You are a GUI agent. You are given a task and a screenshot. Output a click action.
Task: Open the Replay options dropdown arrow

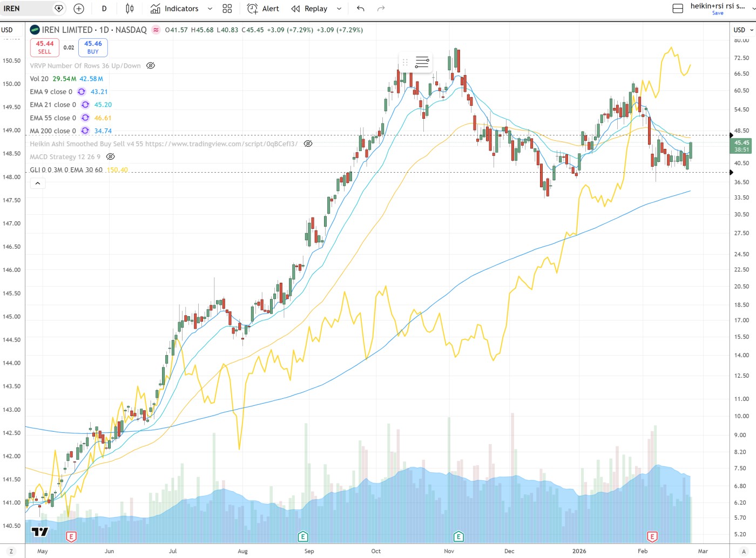pos(339,9)
